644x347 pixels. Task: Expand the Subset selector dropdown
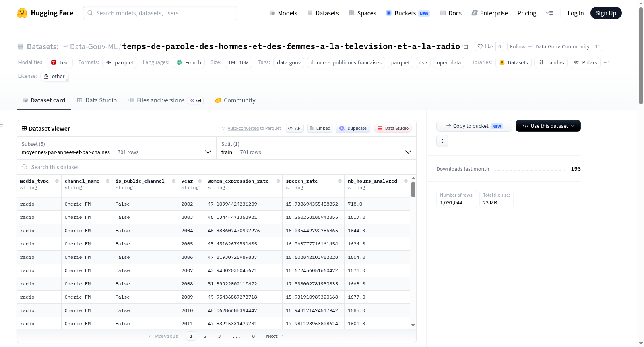click(x=116, y=148)
